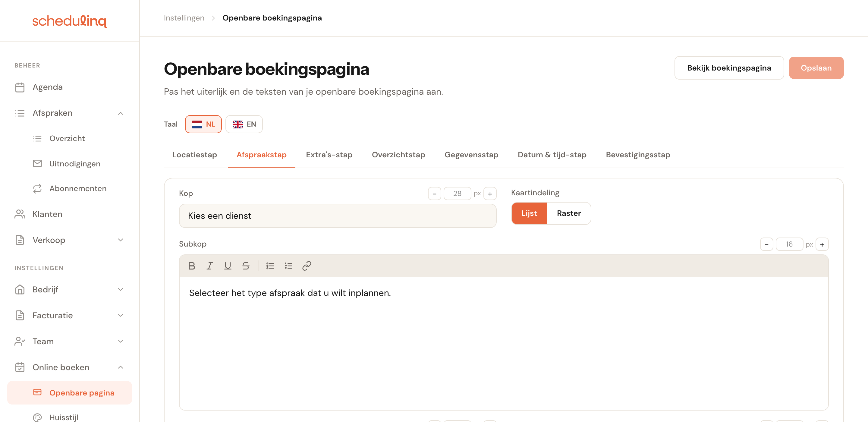Toggle bold formatting in Subkop editor

[192, 266]
